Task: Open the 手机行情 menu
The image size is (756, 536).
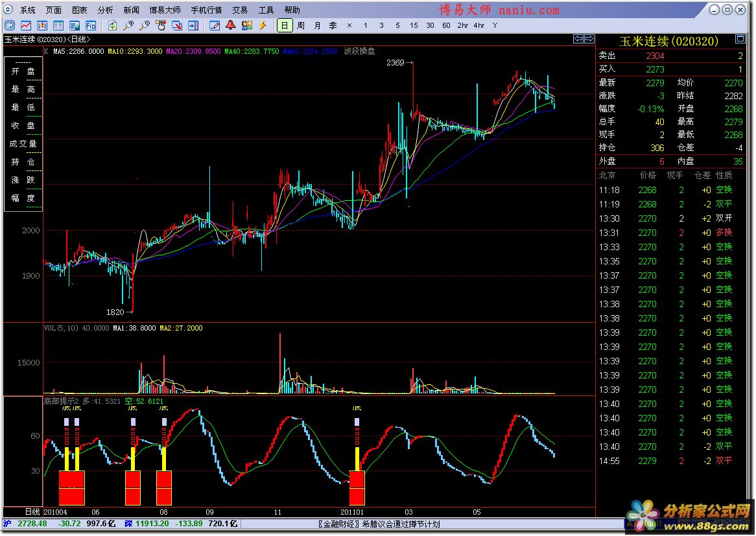Action: point(206,10)
